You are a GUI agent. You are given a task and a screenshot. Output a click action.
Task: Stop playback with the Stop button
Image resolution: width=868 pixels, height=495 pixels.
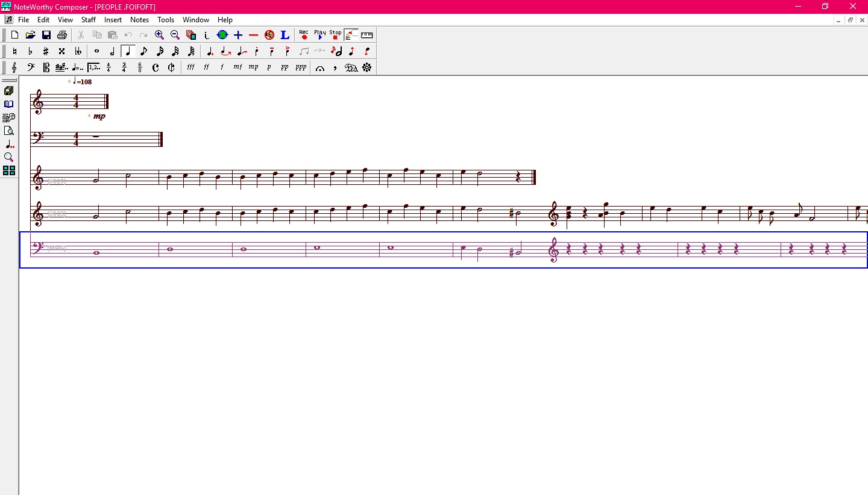(x=335, y=35)
